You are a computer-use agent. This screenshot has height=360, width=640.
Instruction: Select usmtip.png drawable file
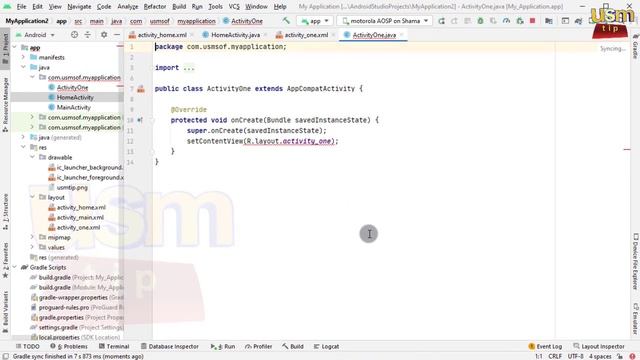(x=72, y=187)
